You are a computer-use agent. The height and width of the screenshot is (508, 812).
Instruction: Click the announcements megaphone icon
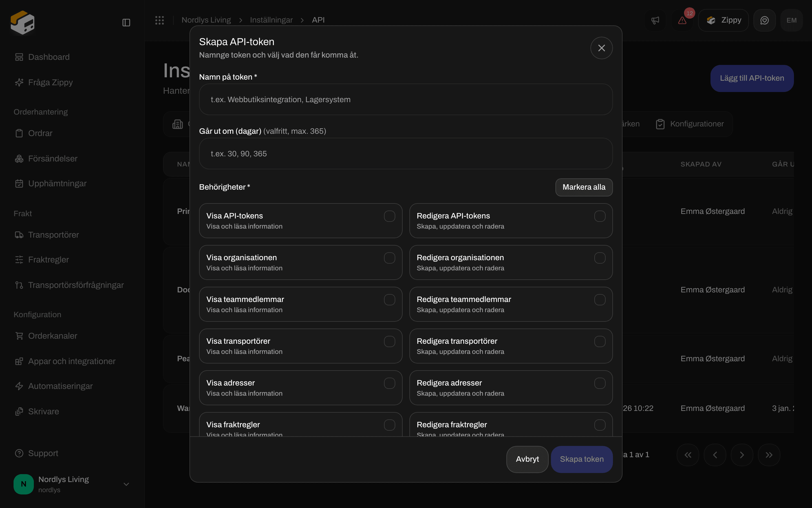655,20
